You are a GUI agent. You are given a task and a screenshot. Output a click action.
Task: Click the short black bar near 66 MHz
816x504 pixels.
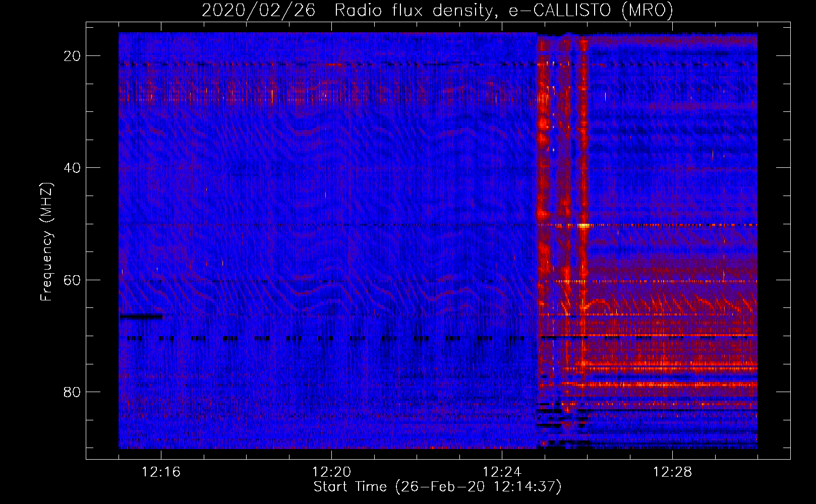141,317
